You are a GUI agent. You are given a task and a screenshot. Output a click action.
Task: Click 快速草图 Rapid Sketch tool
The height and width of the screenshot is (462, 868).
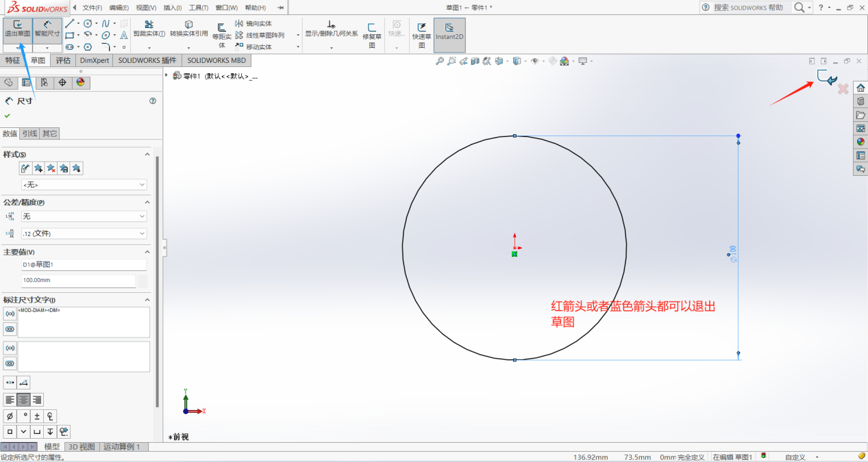click(x=421, y=34)
